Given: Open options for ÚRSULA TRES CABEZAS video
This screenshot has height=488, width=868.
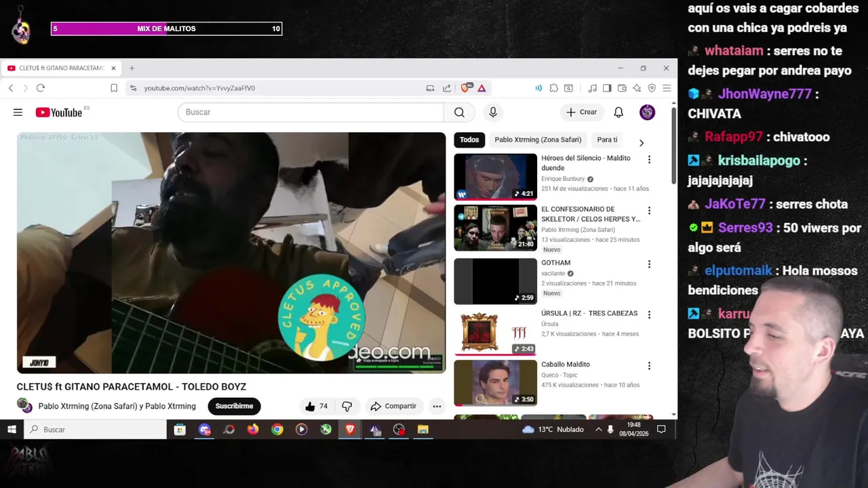Looking at the screenshot, I should point(649,315).
